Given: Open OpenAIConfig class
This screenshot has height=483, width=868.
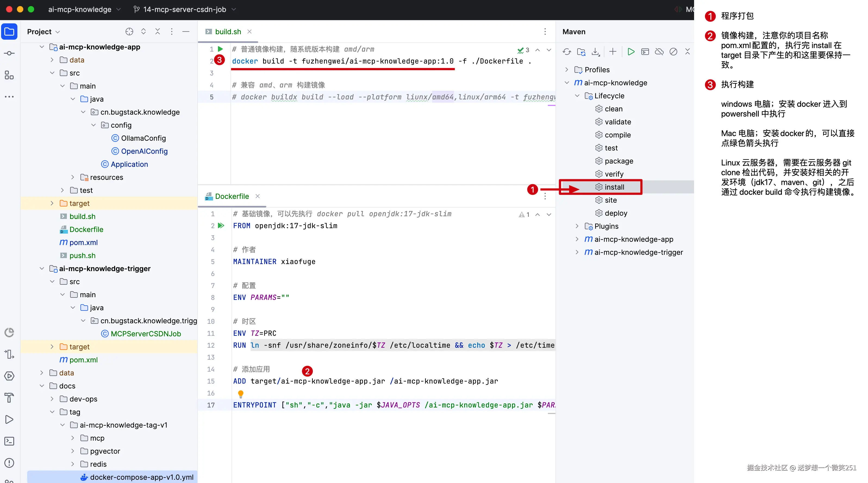Looking at the screenshot, I should (139, 151).
